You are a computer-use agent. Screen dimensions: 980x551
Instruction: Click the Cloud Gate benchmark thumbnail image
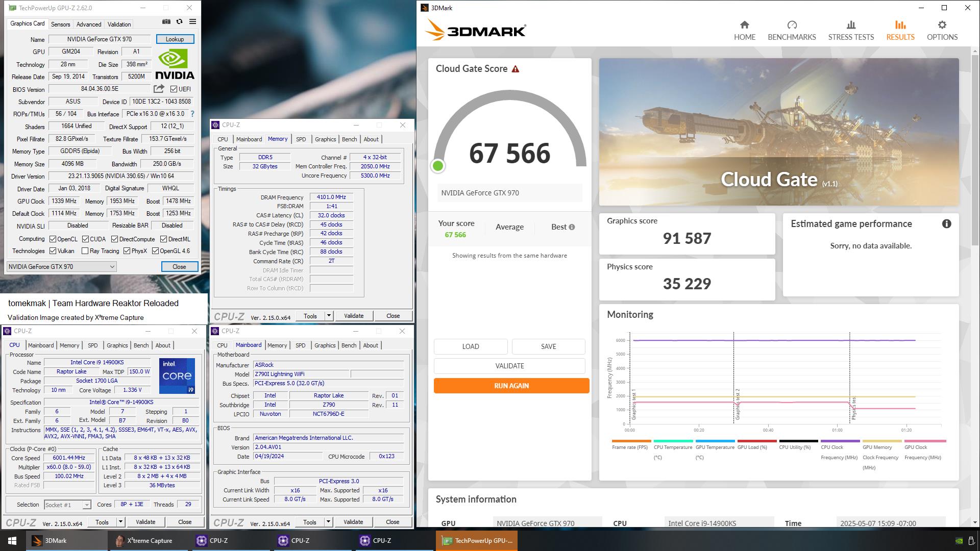(x=779, y=132)
